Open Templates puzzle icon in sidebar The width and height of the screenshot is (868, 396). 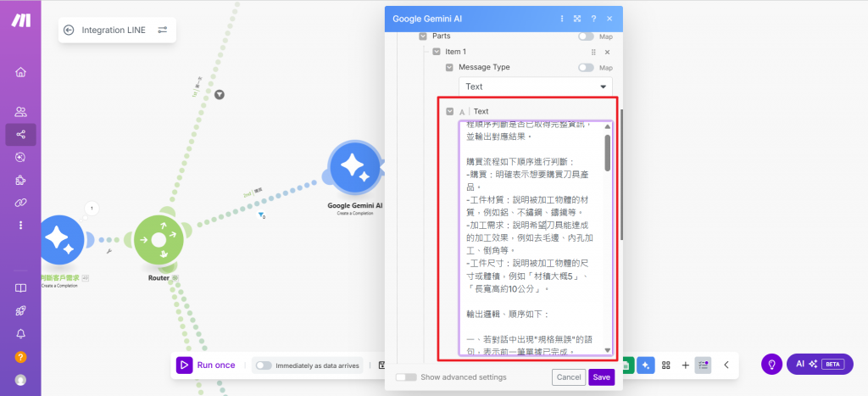[x=21, y=180]
